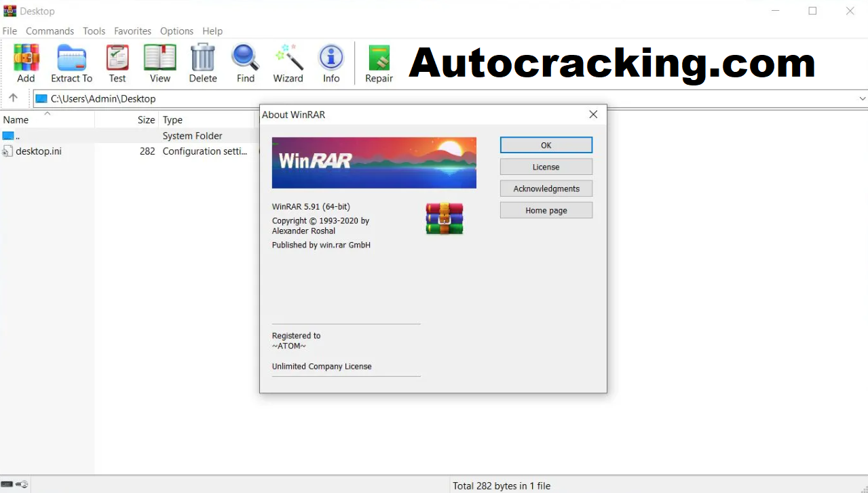Expand the address bar path dropdown
The image size is (868, 493).
pyautogui.click(x=862, y=98)
